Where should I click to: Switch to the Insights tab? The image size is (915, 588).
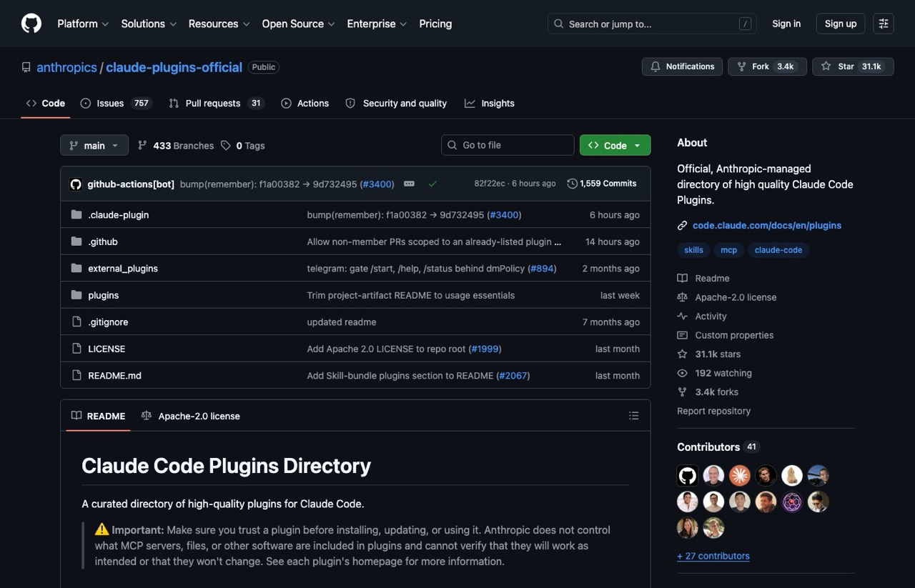490,104
